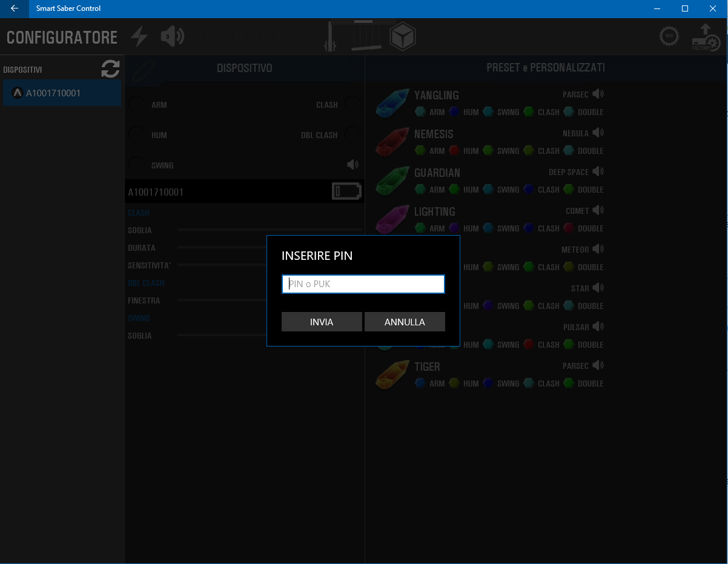Click the volume speaker icon in header

[172, 37]
